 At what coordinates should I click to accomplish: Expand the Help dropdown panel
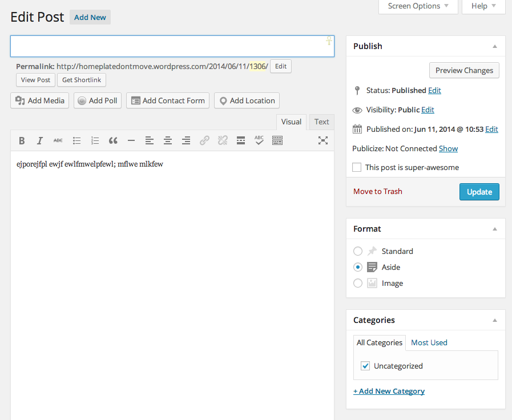(483, 6)
